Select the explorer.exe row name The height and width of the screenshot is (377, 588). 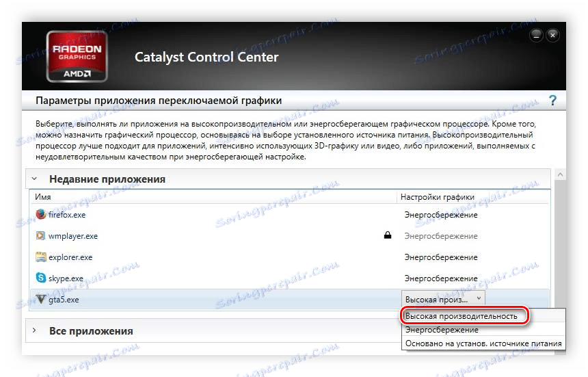coord(70,257)
